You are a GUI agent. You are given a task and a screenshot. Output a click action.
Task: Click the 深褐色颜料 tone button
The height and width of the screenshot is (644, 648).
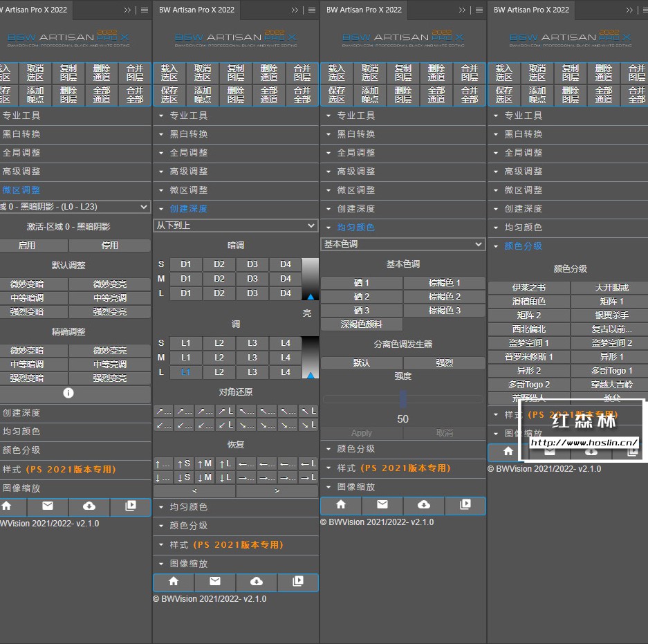point(362,324)
